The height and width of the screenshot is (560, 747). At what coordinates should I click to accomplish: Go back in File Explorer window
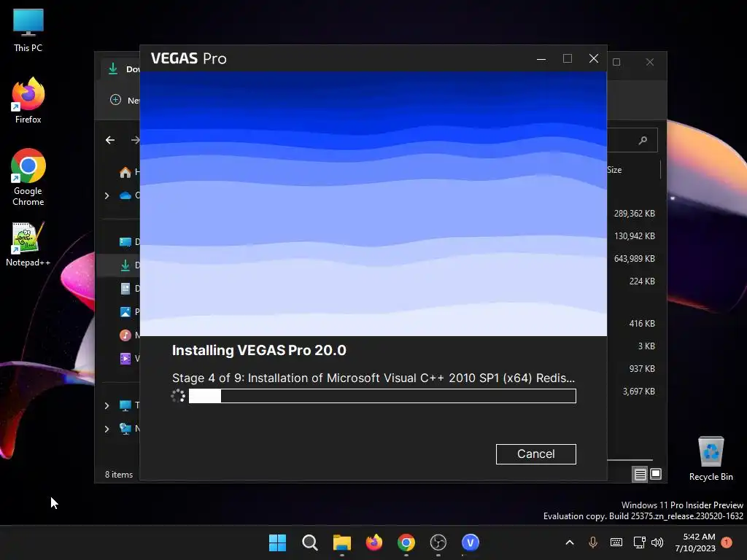[x=110, y=140]
